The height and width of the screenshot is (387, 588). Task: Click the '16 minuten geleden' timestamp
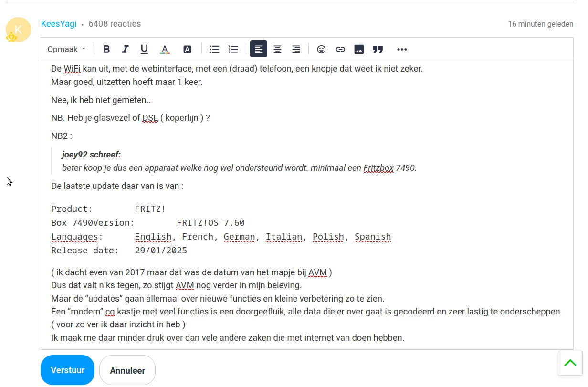tap(541, 24)
